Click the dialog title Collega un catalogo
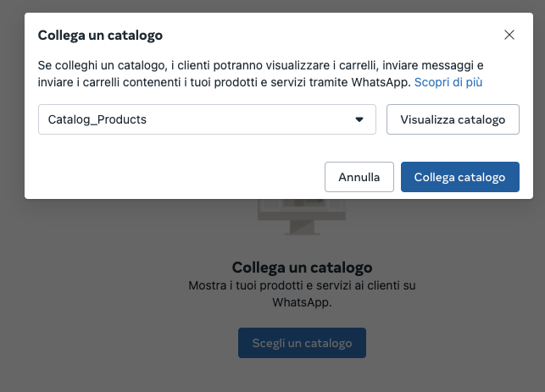 coord(100,35)
